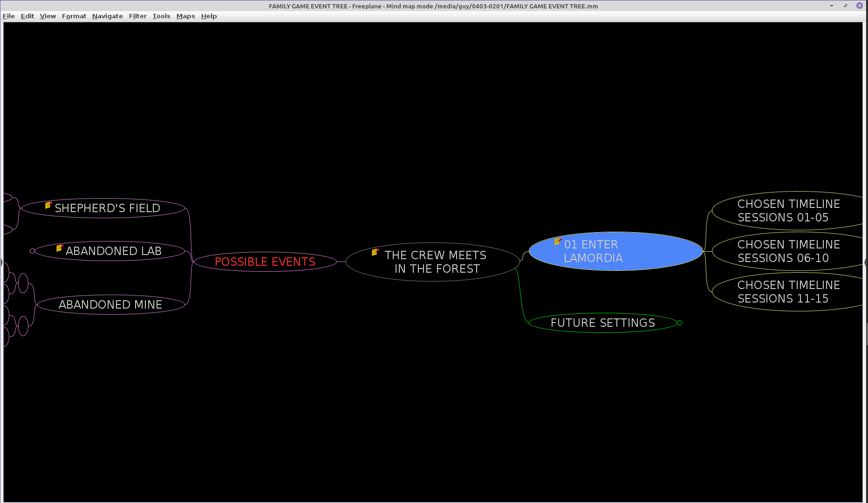Expand the ABANDONED LAB fold circle
The height and width of the screenshot is (503, 868).
32,251
